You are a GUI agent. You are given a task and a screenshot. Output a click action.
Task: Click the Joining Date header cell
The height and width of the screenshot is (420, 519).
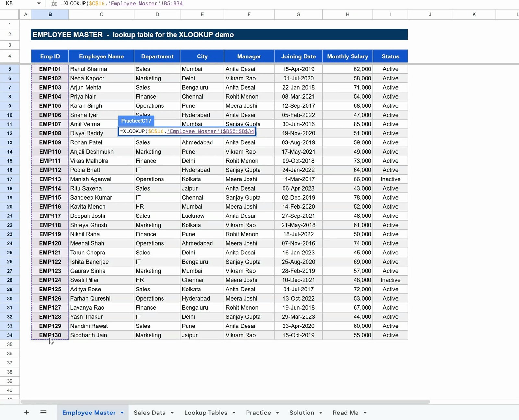pyautogui.click(x=298, y=56)
